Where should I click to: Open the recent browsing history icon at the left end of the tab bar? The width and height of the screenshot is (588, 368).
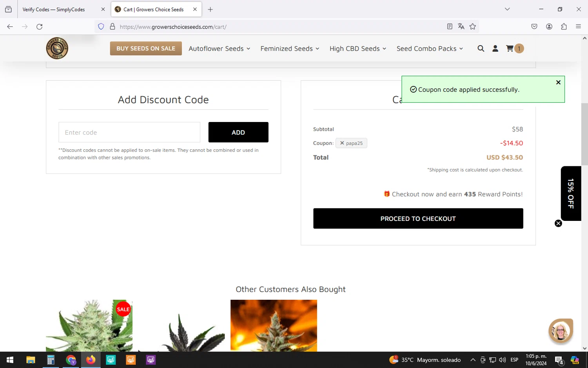(8, 9)
